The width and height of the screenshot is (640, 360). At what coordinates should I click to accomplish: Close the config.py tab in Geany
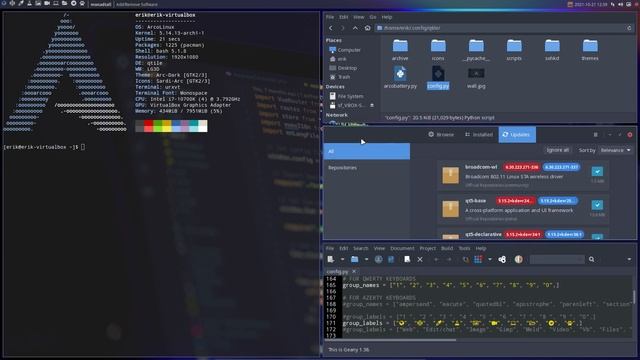pyautogui.click(x=354, y=271)
